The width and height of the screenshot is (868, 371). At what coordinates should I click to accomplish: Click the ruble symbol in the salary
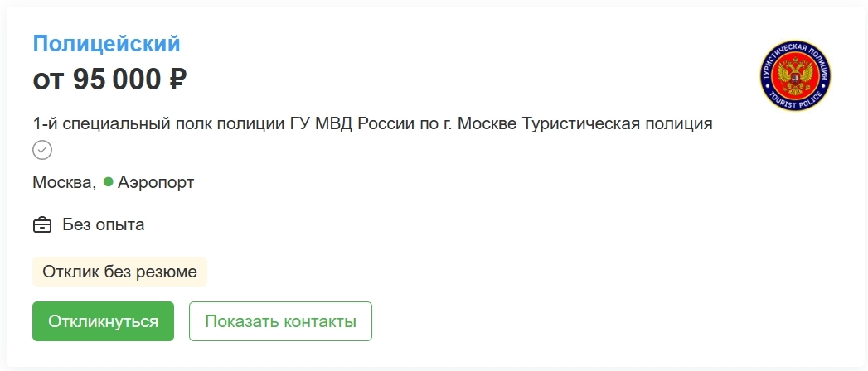(177, 79)
